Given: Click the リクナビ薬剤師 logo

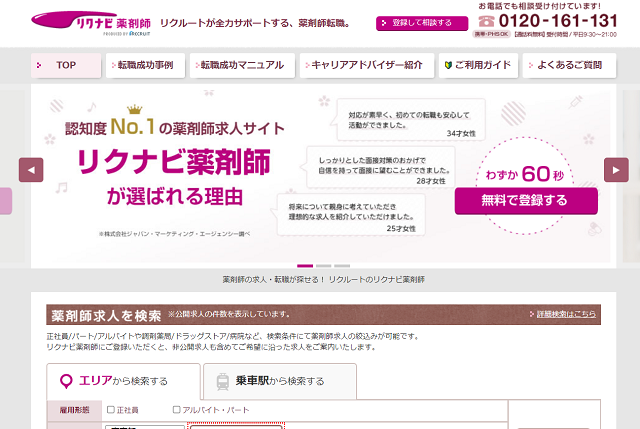Looking at the screenshot, I should [91, 23].
